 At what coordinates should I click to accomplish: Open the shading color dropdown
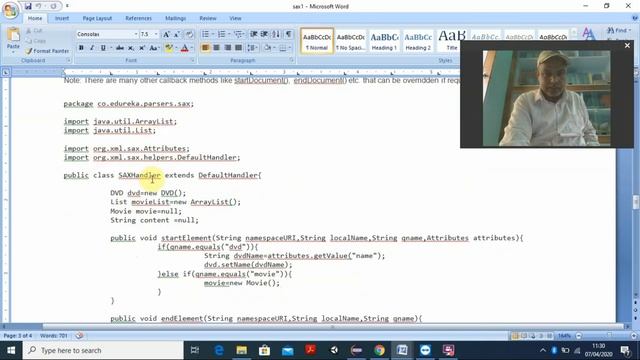(273, 48)
